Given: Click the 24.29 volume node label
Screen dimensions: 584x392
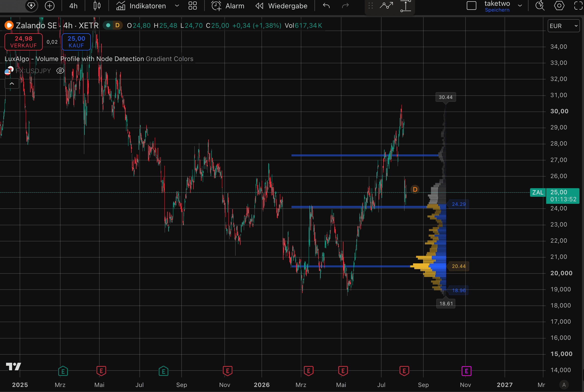Looking at the screenshot, I should click(x=458, y=204).
